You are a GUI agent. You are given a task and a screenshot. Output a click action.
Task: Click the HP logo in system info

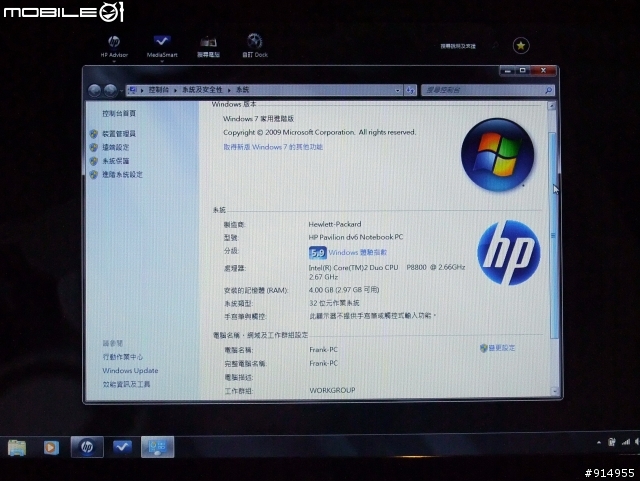(509, 253)
